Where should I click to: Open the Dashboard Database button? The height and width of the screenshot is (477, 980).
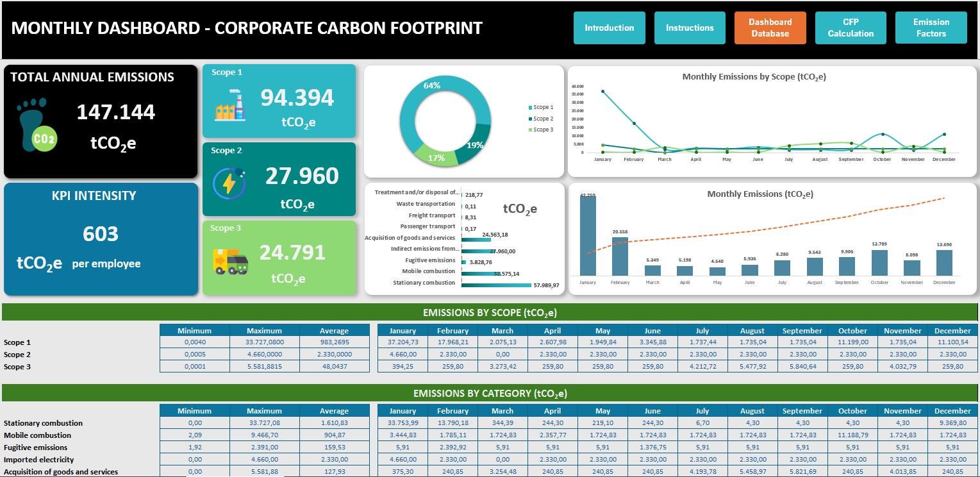(770, 28)
